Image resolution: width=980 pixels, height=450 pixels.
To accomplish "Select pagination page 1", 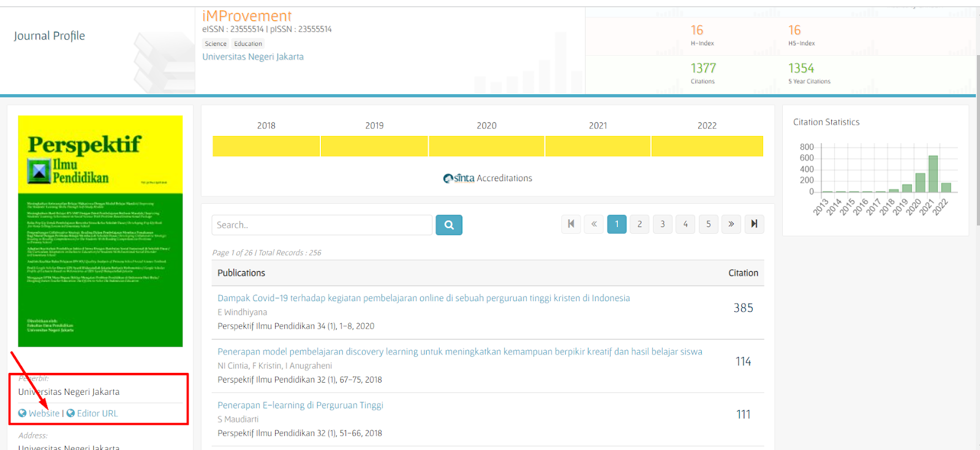I will click(x=617, y=224).
